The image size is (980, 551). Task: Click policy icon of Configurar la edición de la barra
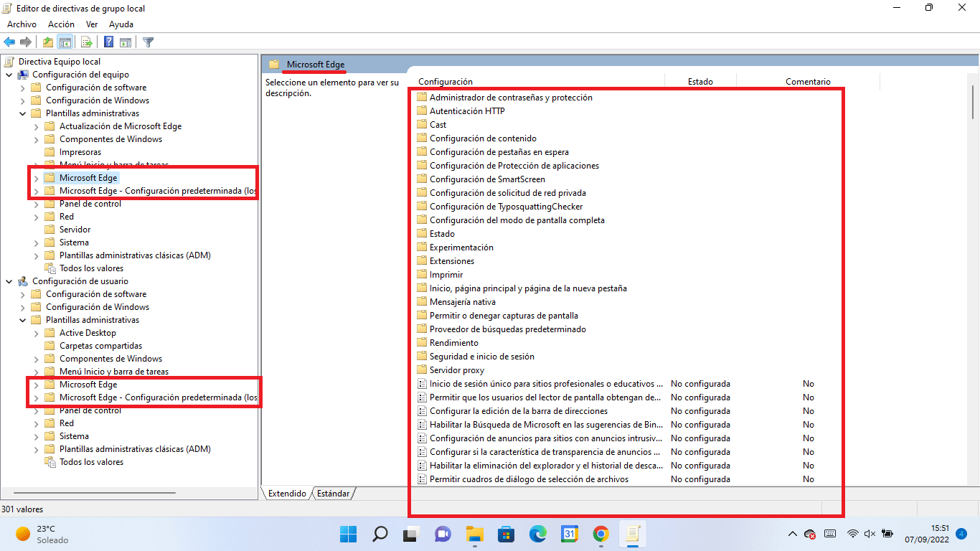point(422,411)
